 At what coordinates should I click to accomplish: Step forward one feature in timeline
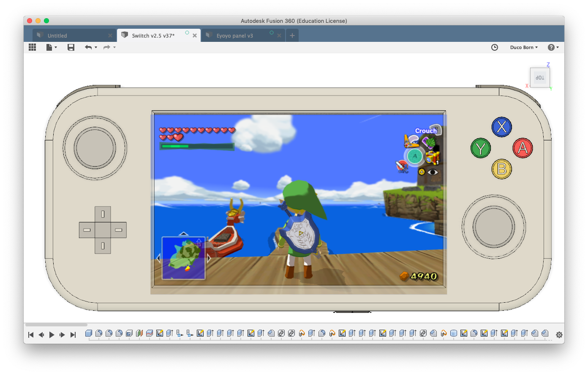tap(63, 335)
